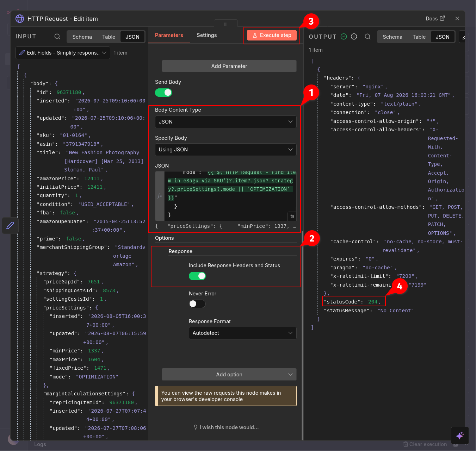The height and width of the screenshot is (451, 476).
Task: Switch INPUT view to Schema
Action: point(82,37)
